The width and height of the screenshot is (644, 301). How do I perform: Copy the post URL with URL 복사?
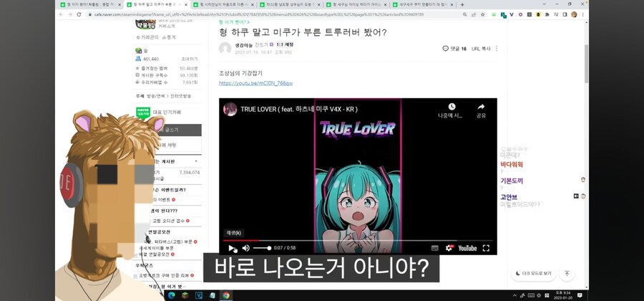point(481,49)
